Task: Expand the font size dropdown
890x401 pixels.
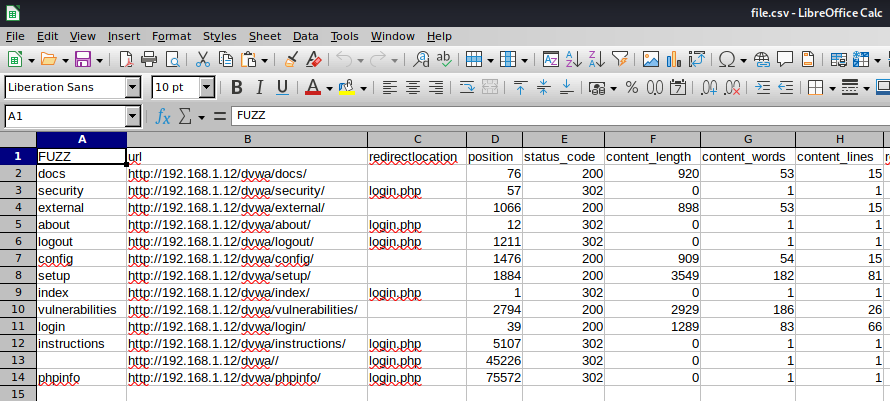Action: 206,88
